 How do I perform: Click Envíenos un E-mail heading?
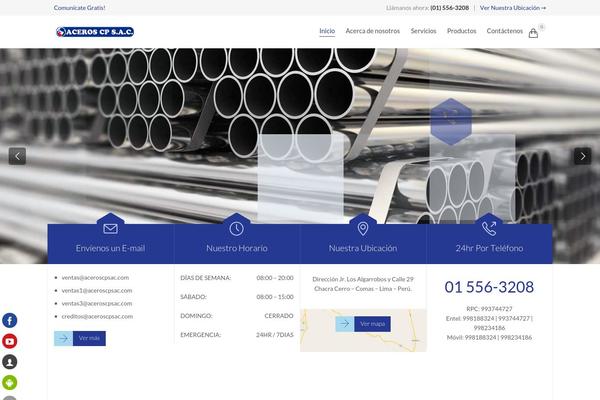110,248
